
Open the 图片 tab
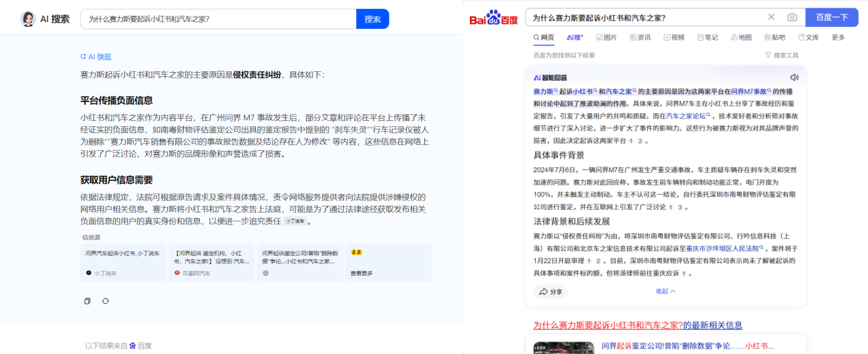(x=607, y=37)
